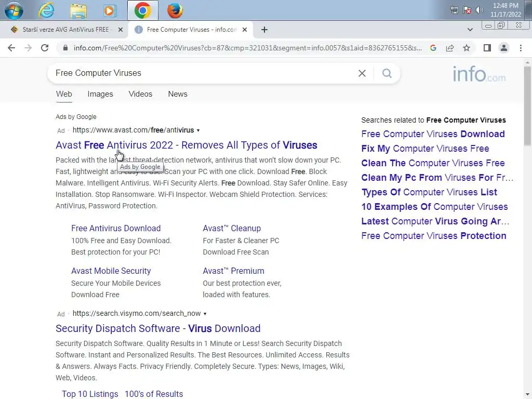Open Top 10 Listings sitelink
The width and height of the screenshot is (532, 399).
(x=90, y=394)
